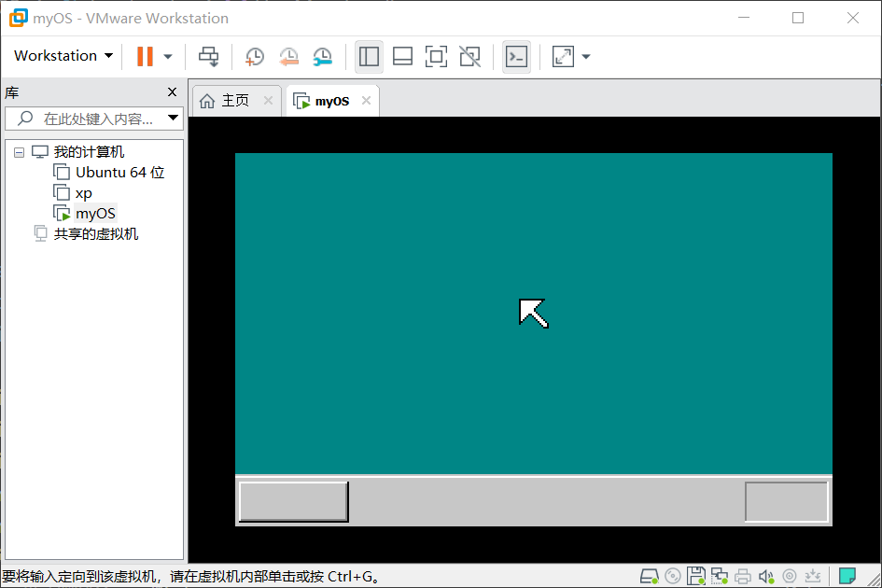Collapse the 我的计算机 tree node
This screenshot has width=882, height=588.
(19, 152)
